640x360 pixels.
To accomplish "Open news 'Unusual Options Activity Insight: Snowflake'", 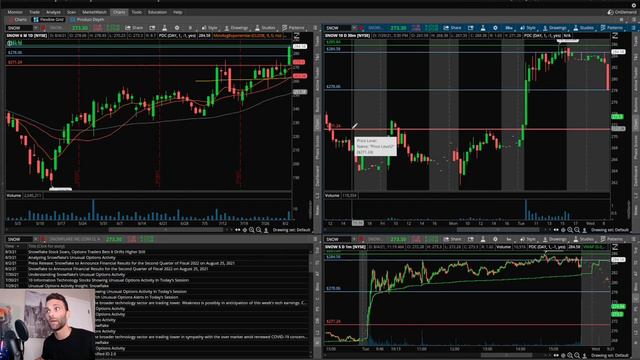I will coord(68,286).
